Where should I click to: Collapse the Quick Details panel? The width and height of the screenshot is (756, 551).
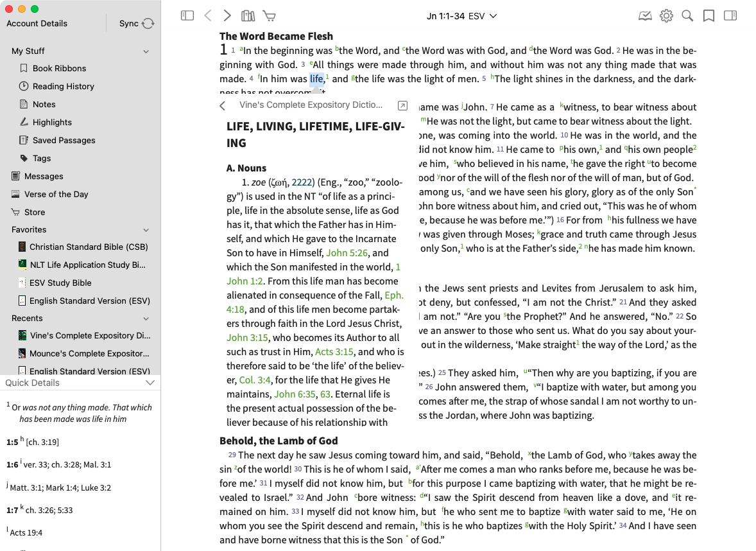point(150,383)
